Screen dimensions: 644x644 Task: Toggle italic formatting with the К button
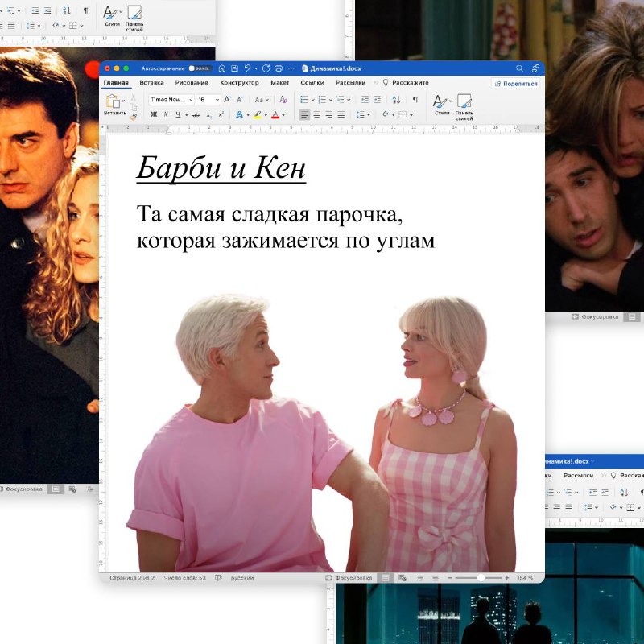click(166, 115)
